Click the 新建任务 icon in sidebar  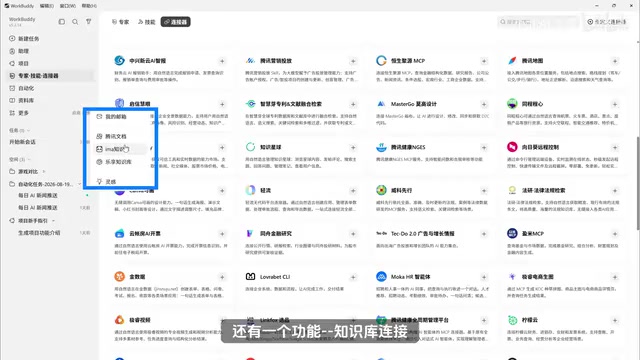(12, 38)
